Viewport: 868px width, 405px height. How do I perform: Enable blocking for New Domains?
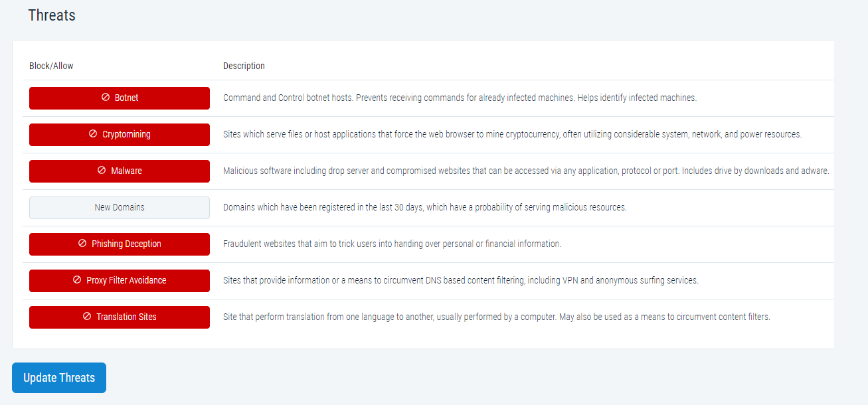120,208
